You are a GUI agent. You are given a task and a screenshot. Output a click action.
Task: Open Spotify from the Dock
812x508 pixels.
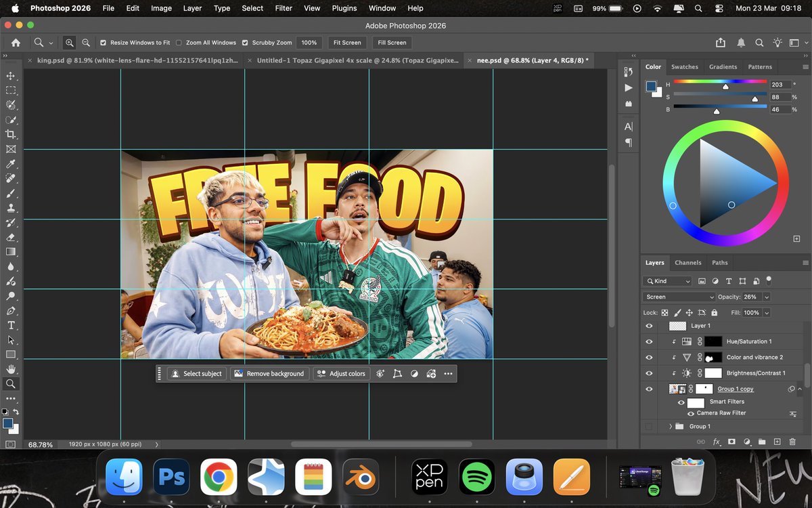point(476,477)
